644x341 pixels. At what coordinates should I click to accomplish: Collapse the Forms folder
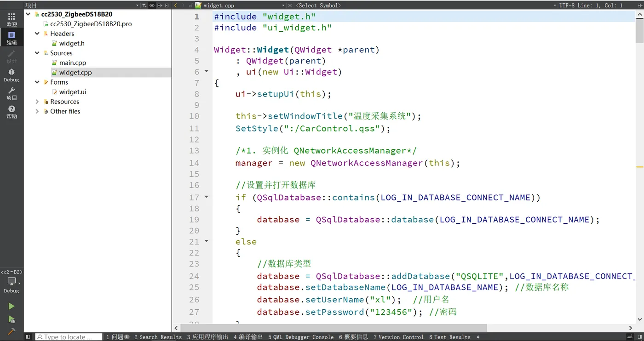37,82
